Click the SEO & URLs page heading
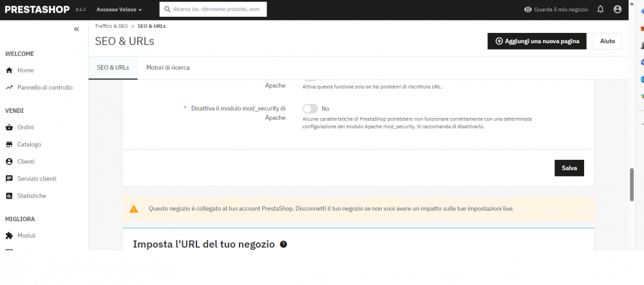Image resolution: width=644 pixels, height=285 pixels. [124, 41]
